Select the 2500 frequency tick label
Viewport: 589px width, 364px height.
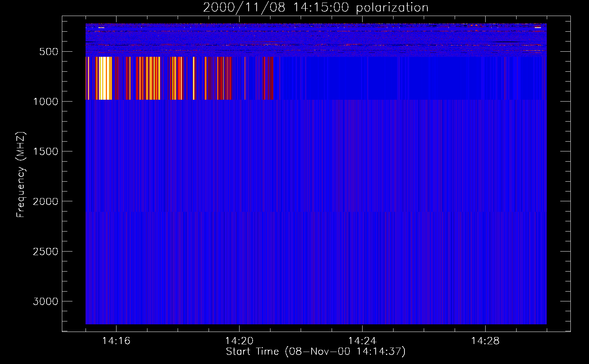point(46,252)
